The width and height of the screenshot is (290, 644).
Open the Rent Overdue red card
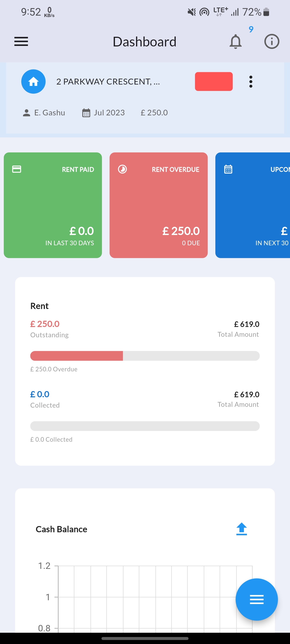(x=159, y=205)
